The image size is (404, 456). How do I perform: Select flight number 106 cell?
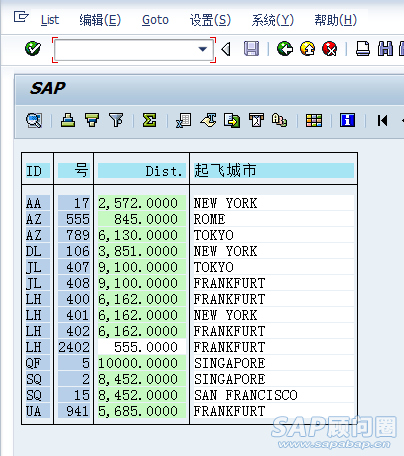74,251
